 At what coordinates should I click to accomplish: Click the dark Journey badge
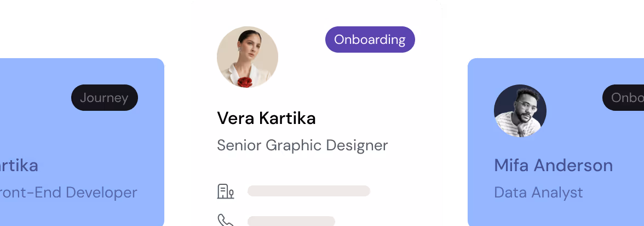(x=104, y=98)
